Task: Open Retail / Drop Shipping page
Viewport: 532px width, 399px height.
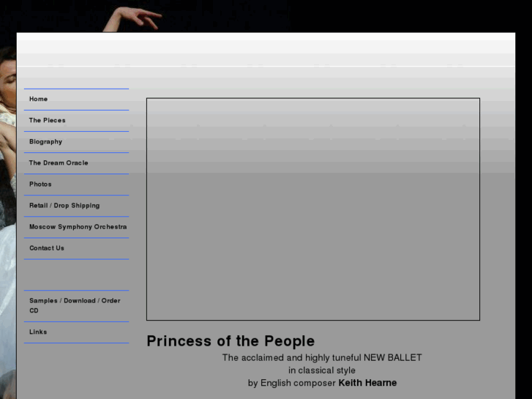Action: click(76, 206)
